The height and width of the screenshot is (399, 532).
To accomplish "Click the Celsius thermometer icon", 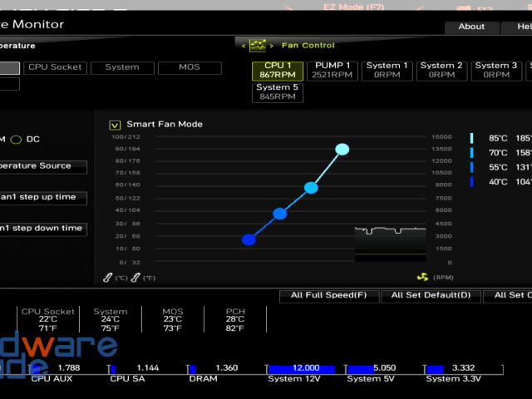I will point(108,278).
